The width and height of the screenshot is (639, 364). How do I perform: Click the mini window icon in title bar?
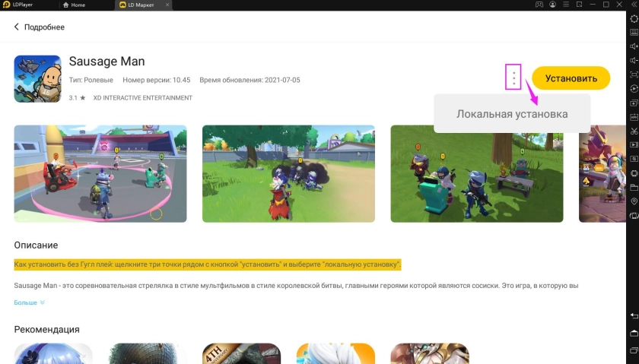coord(579,5)
